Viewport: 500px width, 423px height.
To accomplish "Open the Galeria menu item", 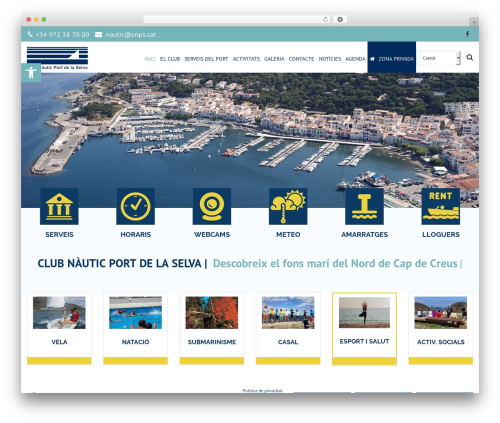I will click(274, 59).
